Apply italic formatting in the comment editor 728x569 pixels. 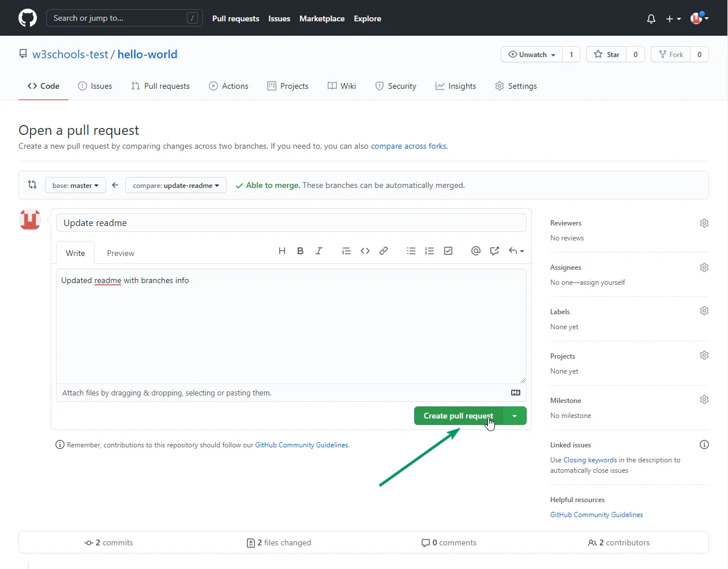[318, 251]
